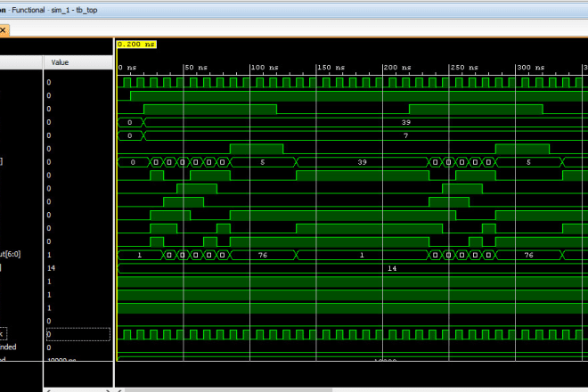Select the signal name ending in ut[6:0]
588x392 pixels.
[20, 255]
